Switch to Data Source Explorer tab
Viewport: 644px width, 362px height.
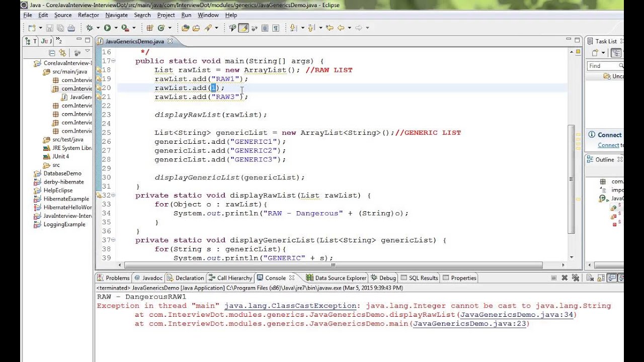point(336,278)
